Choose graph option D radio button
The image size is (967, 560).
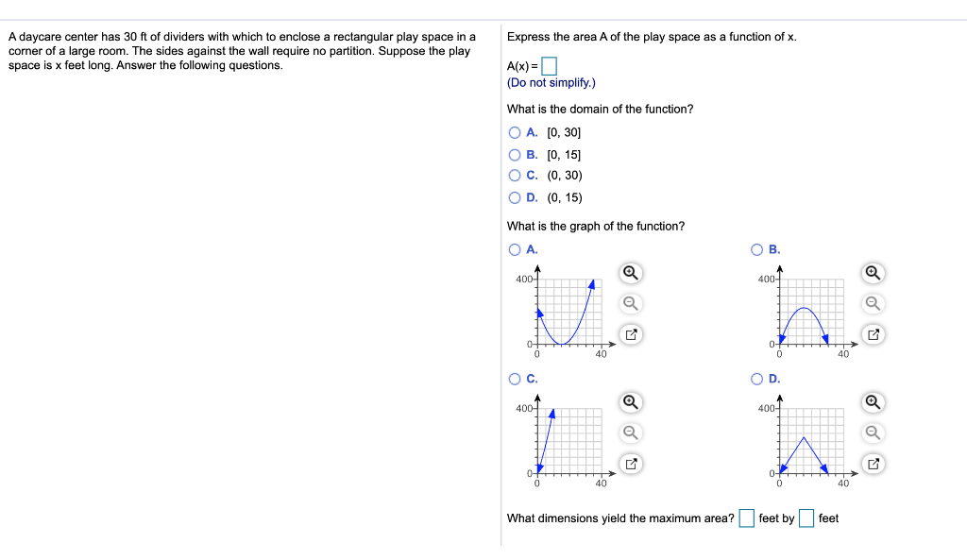point(757,378)
